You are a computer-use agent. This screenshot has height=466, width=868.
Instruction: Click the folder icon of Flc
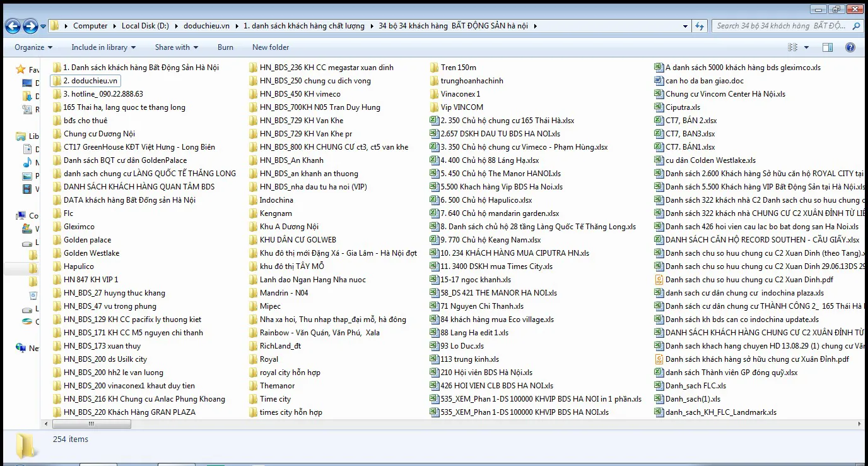coord(57,213)
